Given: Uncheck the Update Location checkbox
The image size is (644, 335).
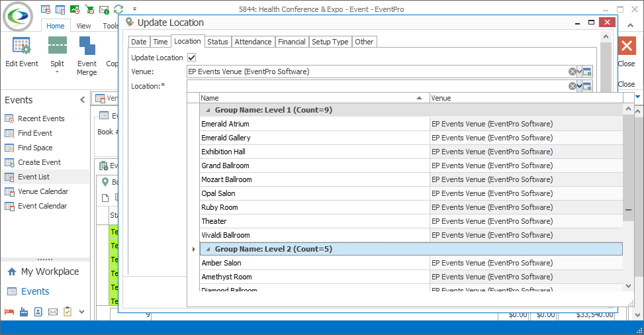Looking at the screenshot, I should 192,58.
